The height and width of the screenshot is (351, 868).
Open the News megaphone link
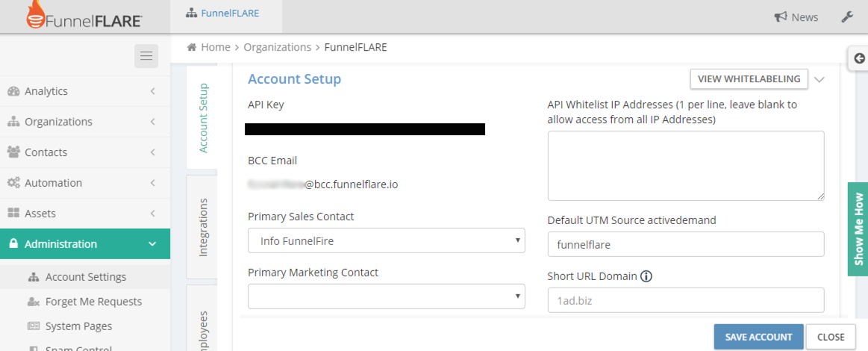point(796,17)
